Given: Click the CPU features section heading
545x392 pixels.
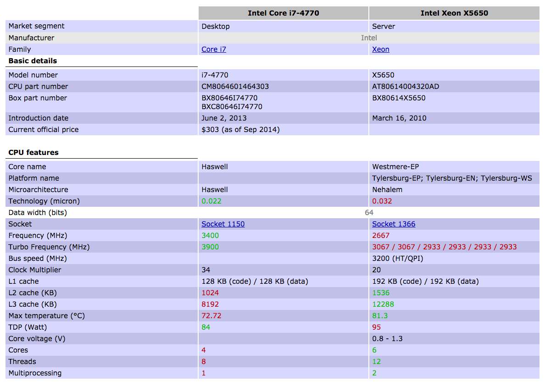Looking at the screenshot, I should [33, 153].
